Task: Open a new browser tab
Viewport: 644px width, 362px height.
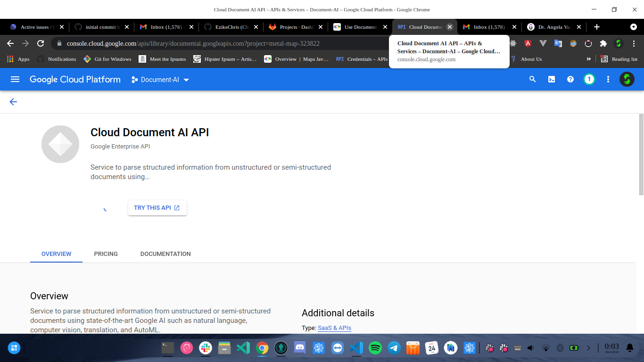Action: (597, 27)
